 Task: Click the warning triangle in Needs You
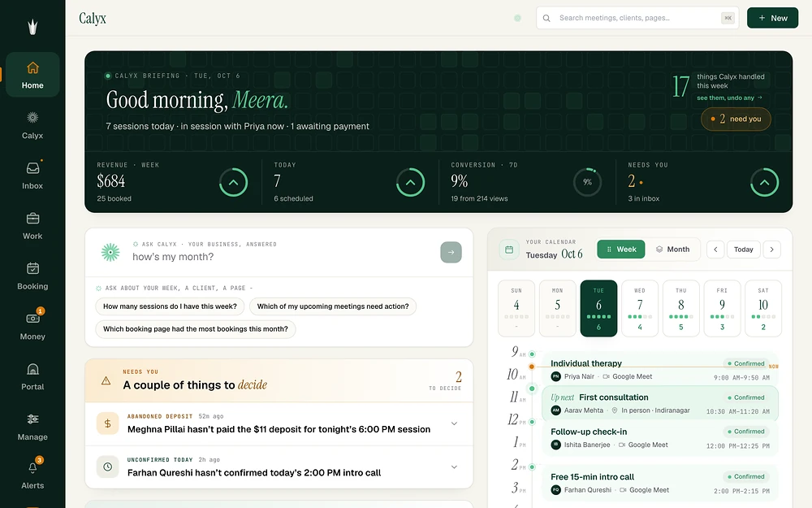106,381
